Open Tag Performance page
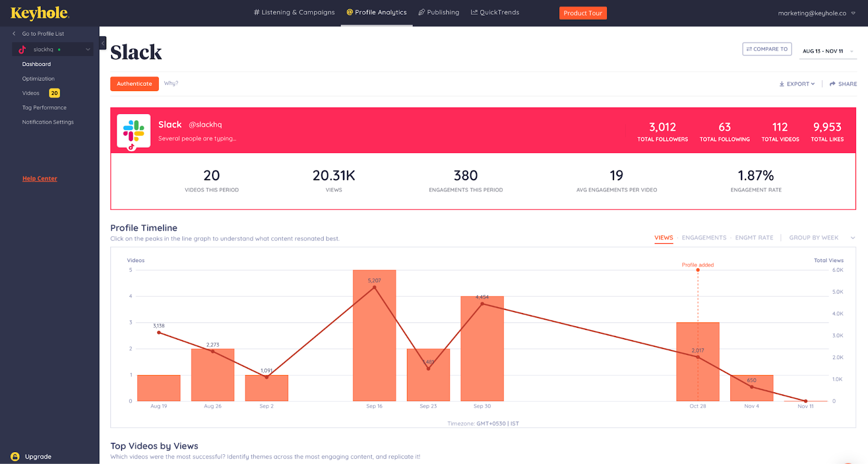 (44, 107)
